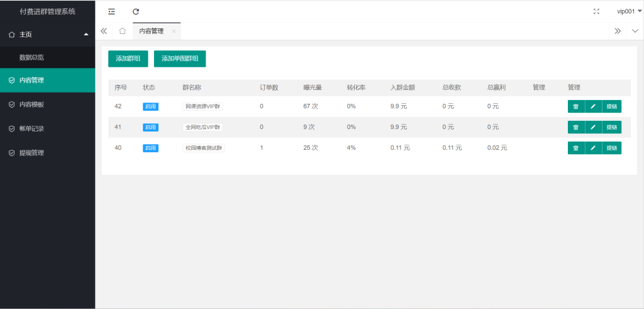Open 内容模板 in the sidebar
Screen dimensions: 644x309
point(31,104)
